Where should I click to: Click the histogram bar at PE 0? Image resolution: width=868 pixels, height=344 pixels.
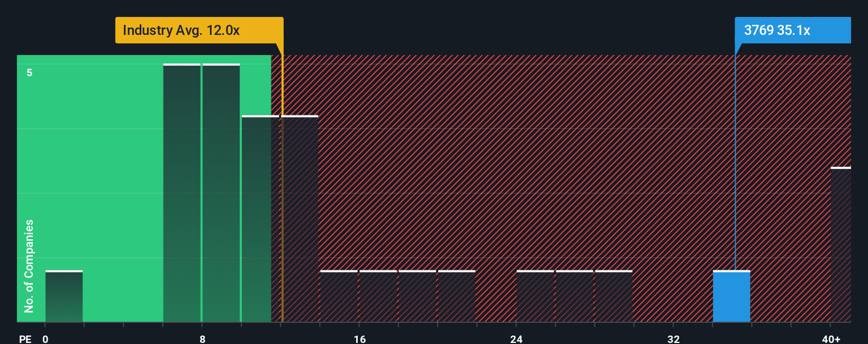64,296
